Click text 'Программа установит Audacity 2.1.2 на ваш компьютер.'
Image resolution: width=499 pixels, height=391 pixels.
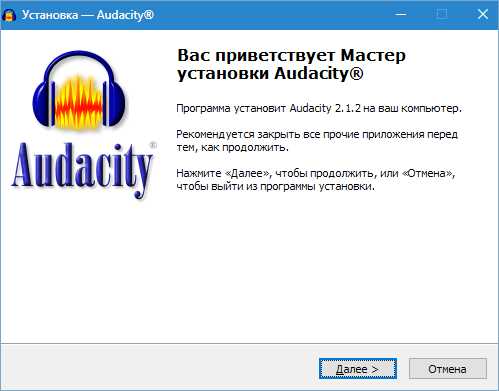pos(319,108)
